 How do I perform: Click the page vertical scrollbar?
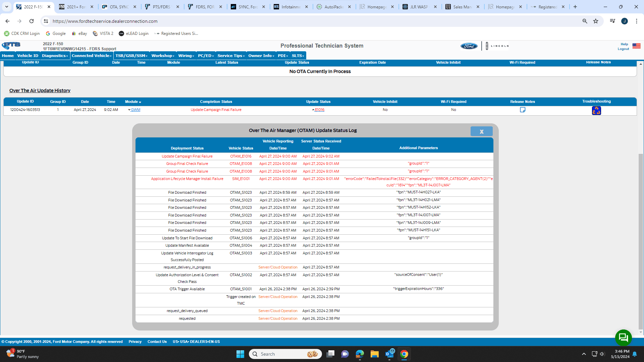point(641,241)
